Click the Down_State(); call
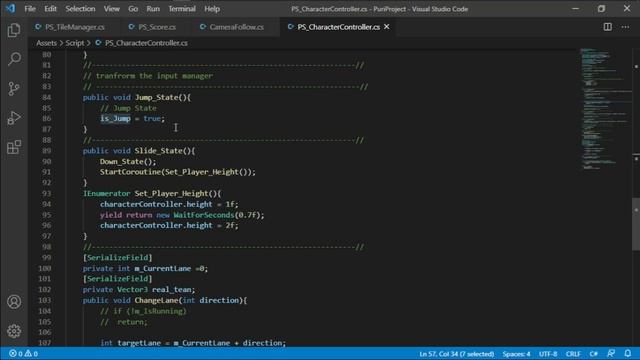Viewport: 640px width, 360px height. tap(128, 161)
